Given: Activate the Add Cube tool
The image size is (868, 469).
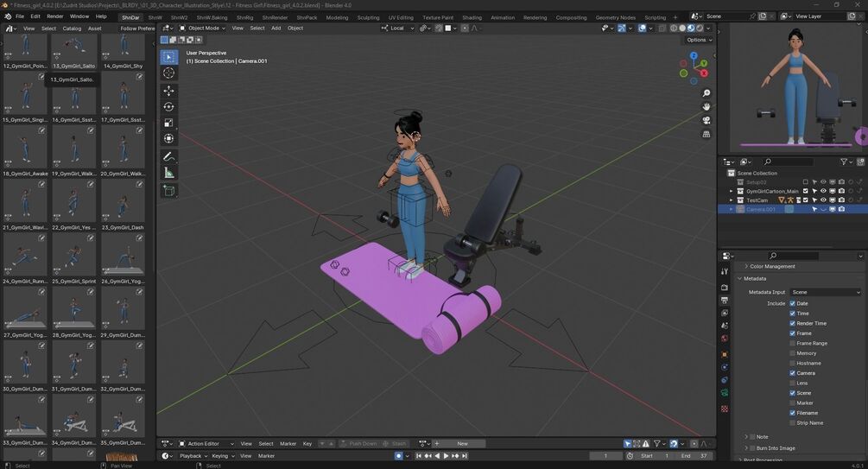Looking at the screenshot, I should point(168,191).
